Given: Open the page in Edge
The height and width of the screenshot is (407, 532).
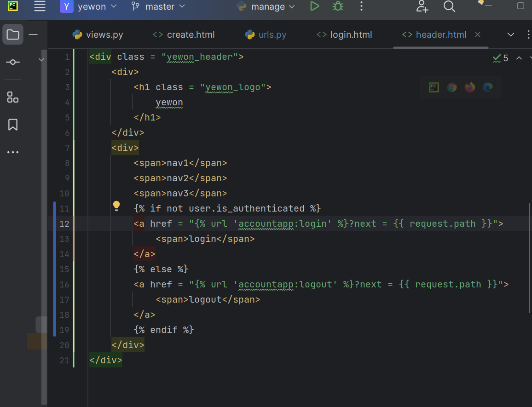Looking at the screenshot, I should (x=488, y=87).
